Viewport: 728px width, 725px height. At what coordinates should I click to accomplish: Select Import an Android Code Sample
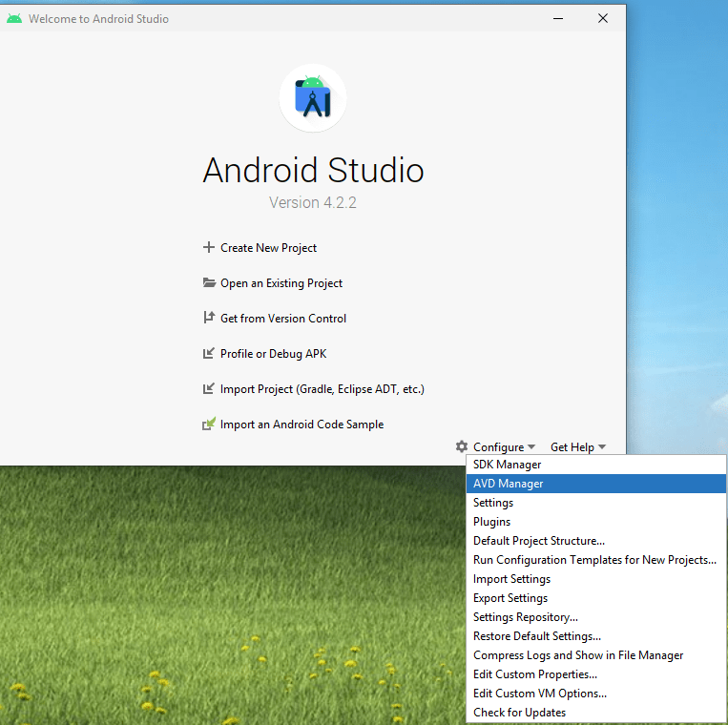302,425
